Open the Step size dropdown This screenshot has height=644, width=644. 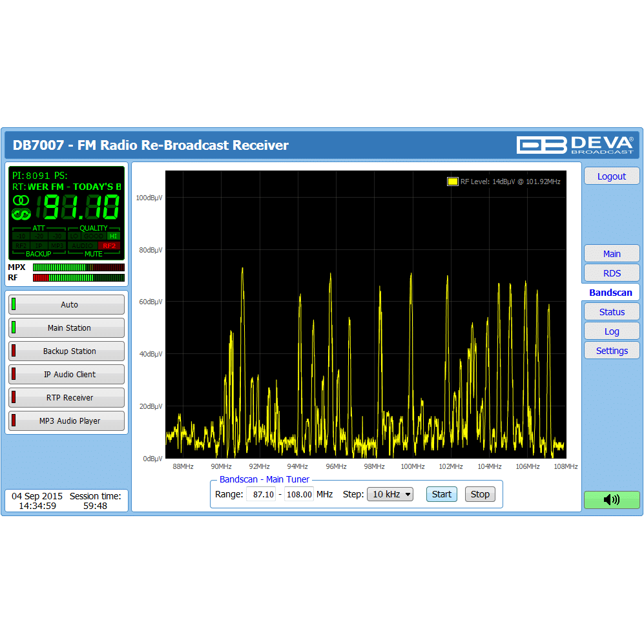point(390,494)
